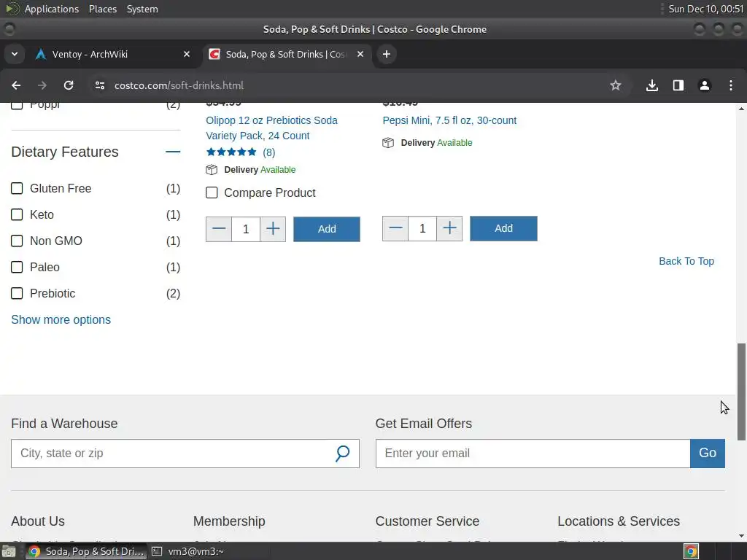Switch to the Ventoy - ArchWiki tab
Screen dimensions: 747x560
point(112,54)
